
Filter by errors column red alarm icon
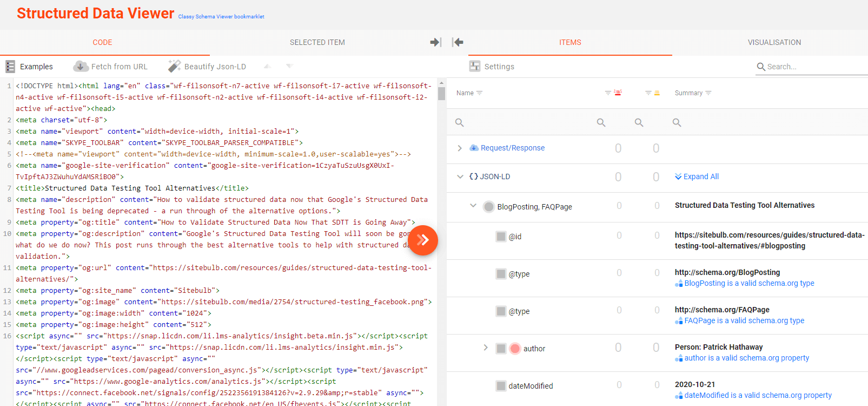618,93
